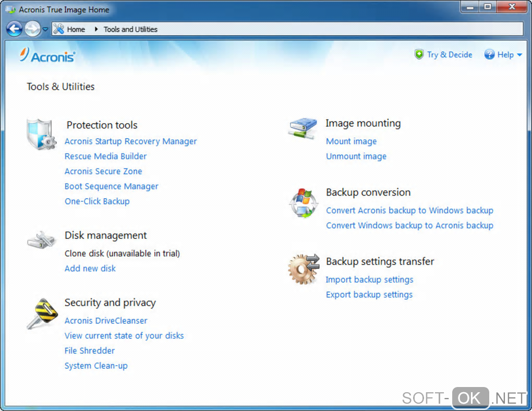Open File Shredder

pyautogui.click(x=90, y=350)
